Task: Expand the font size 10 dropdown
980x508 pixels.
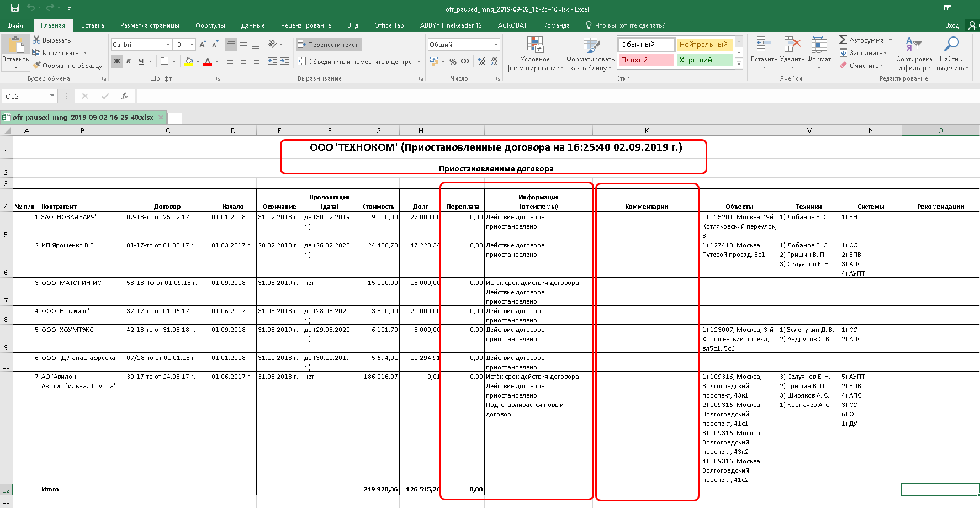Action: tap(192, 44)
